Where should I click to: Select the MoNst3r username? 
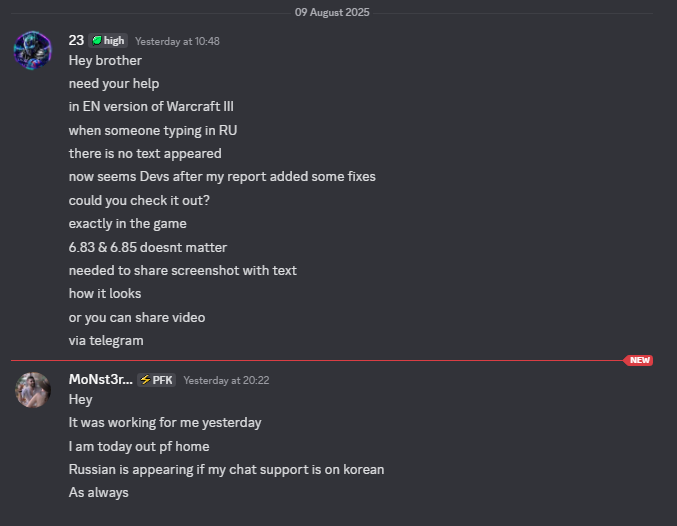pos(100,379)
